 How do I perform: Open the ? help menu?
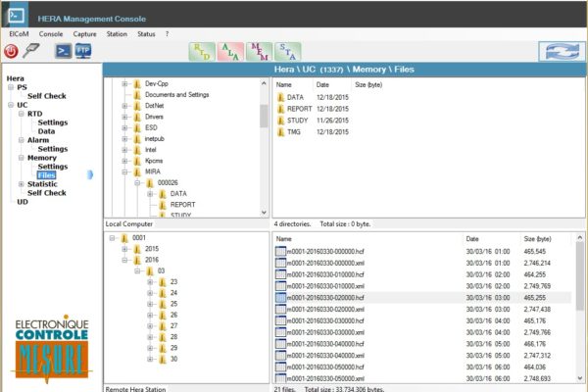(x=167, y=34)
